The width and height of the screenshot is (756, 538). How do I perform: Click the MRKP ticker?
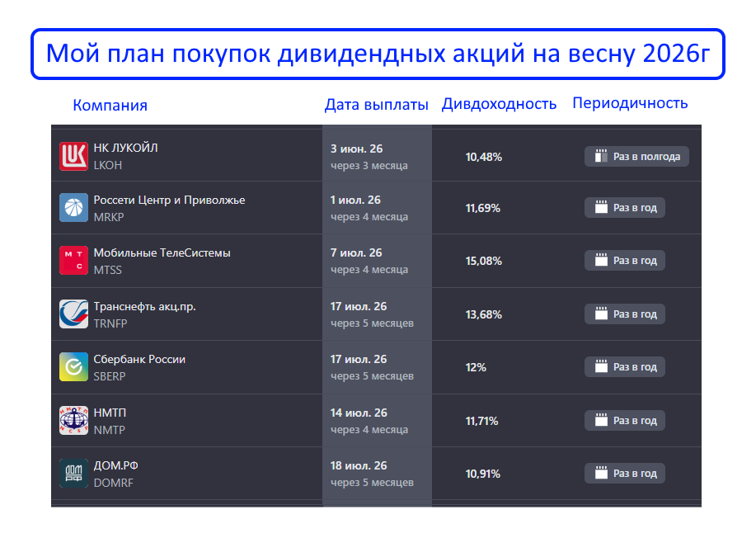[x=109, y=217]
